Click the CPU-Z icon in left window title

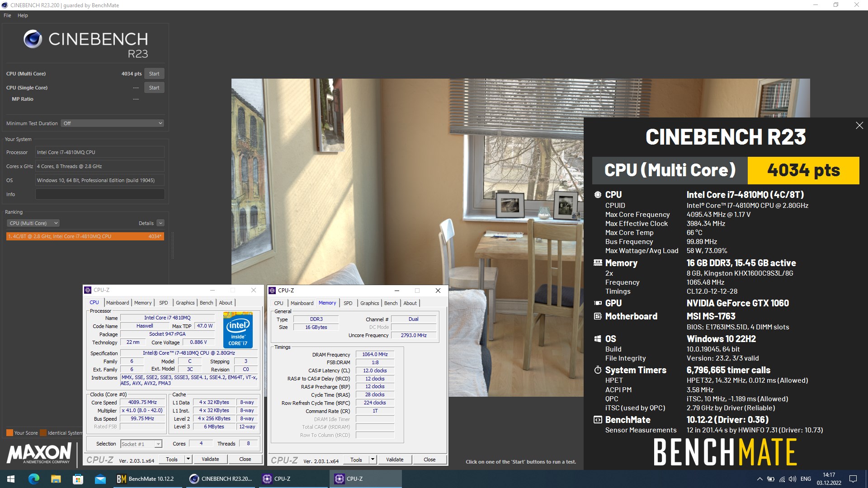coord(88,290)
